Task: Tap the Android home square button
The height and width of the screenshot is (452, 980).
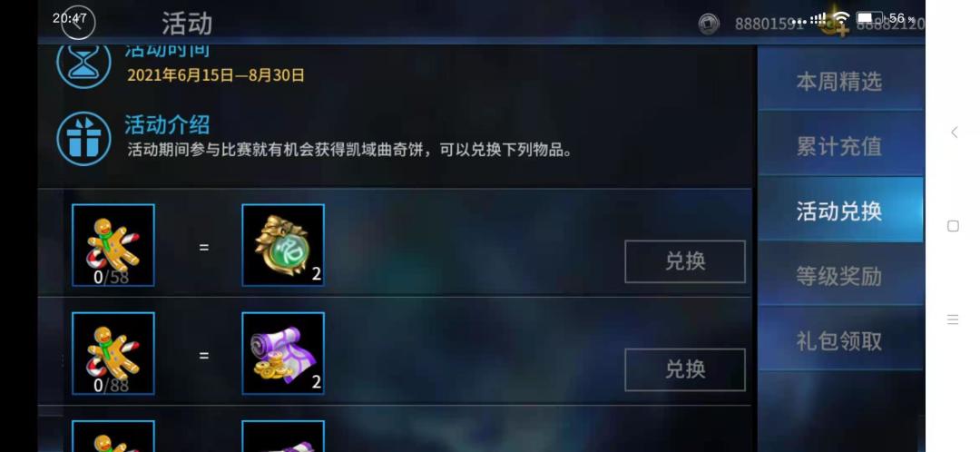Action: pos(953,226)
